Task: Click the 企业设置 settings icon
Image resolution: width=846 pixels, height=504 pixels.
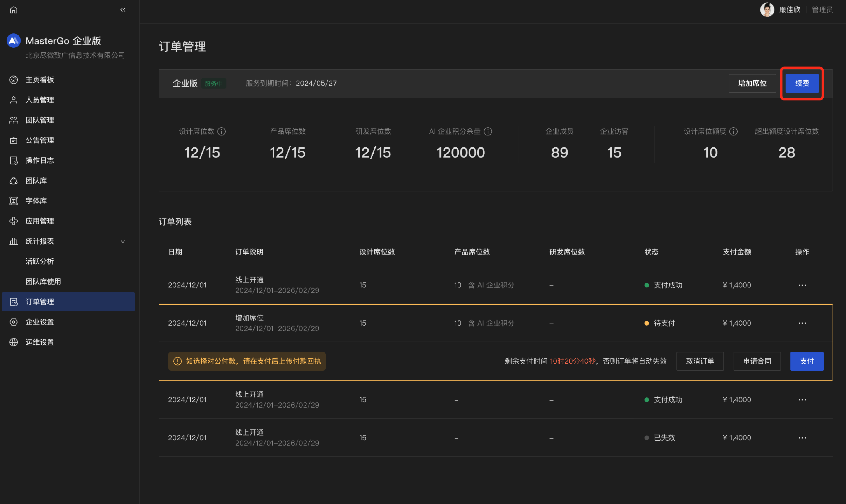Action: click(x=14, y=322)
